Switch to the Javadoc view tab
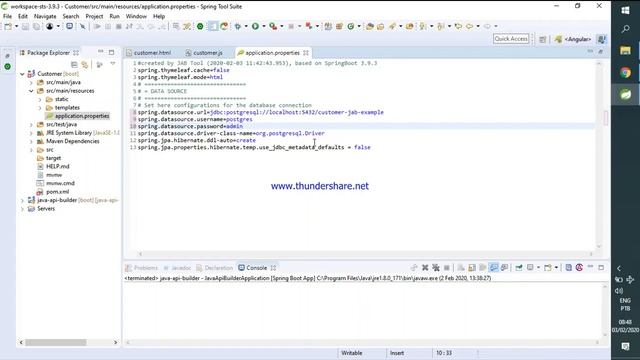 tap(178, 268)
